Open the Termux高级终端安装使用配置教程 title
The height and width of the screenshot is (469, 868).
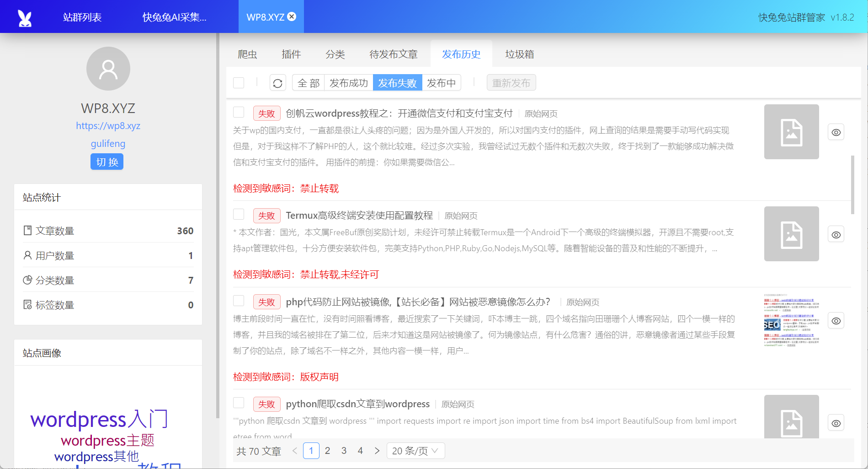(x=359, y=215)
